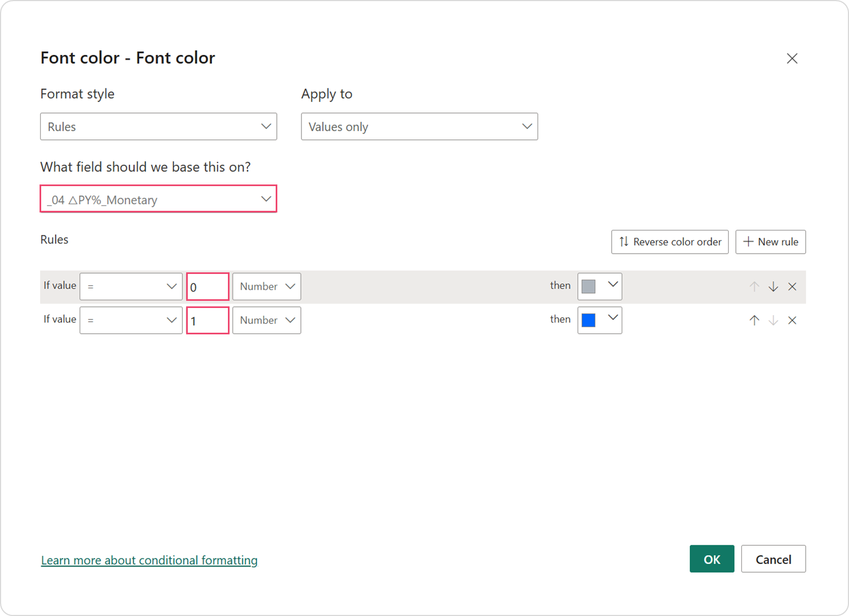This screenshot has width=849, height=616.
Task: Open first rule's comparison operator dropdown
Action: (131, 287)
